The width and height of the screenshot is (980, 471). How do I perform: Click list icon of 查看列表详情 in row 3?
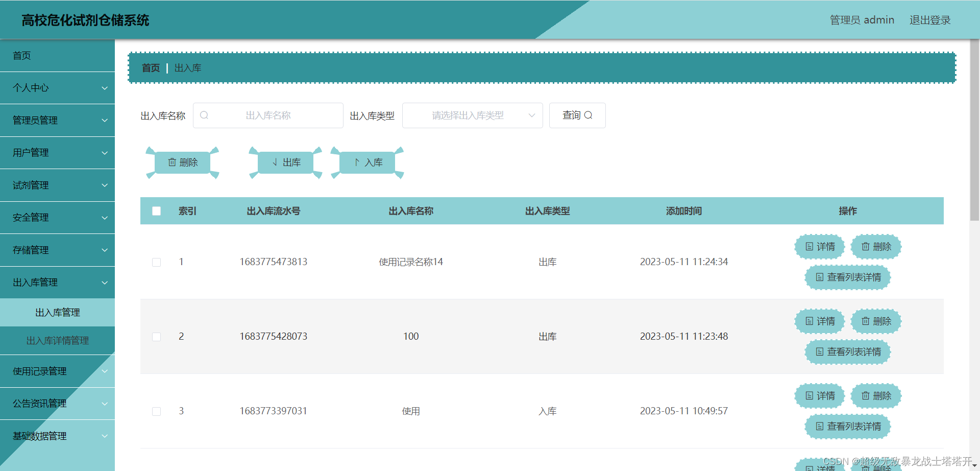(x=820, y=427)
